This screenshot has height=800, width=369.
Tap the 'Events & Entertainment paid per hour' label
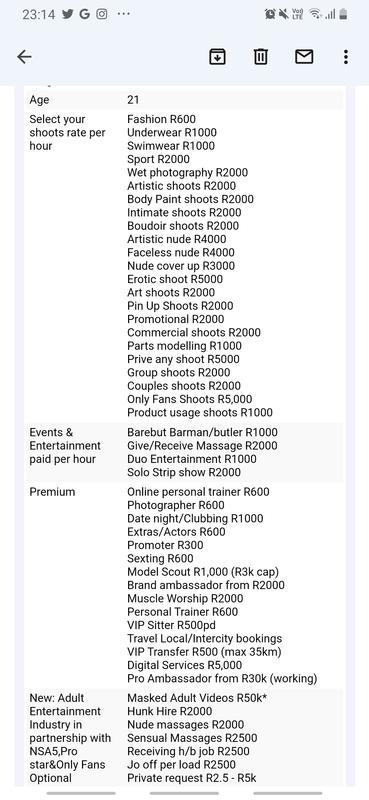65,446
